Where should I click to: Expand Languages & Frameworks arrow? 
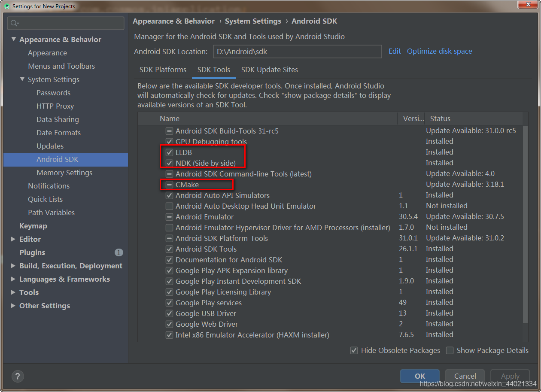(13, 279)
